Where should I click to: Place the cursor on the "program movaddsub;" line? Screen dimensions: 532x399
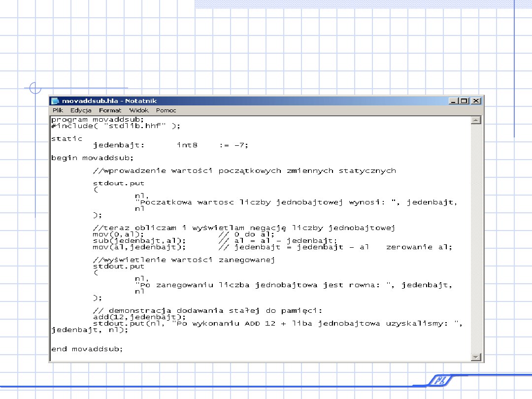[x=97, y=119]
